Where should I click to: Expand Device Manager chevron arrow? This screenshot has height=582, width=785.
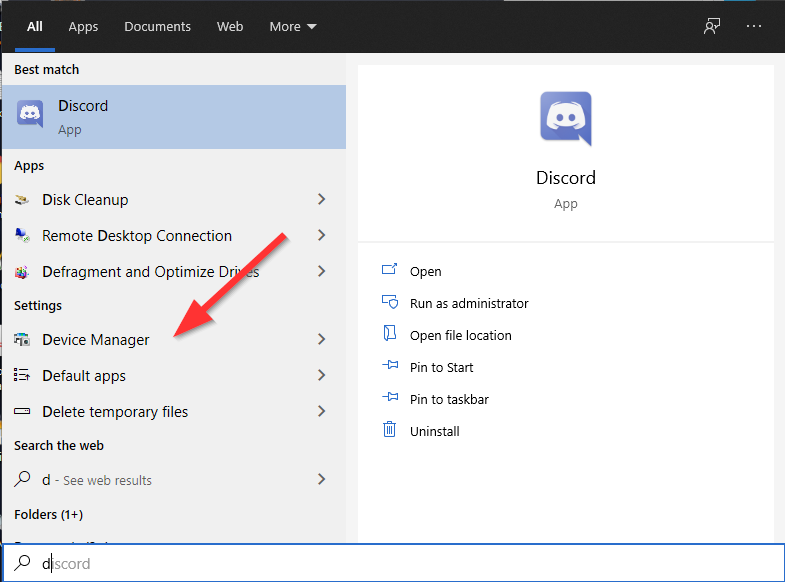click(321, 339)
